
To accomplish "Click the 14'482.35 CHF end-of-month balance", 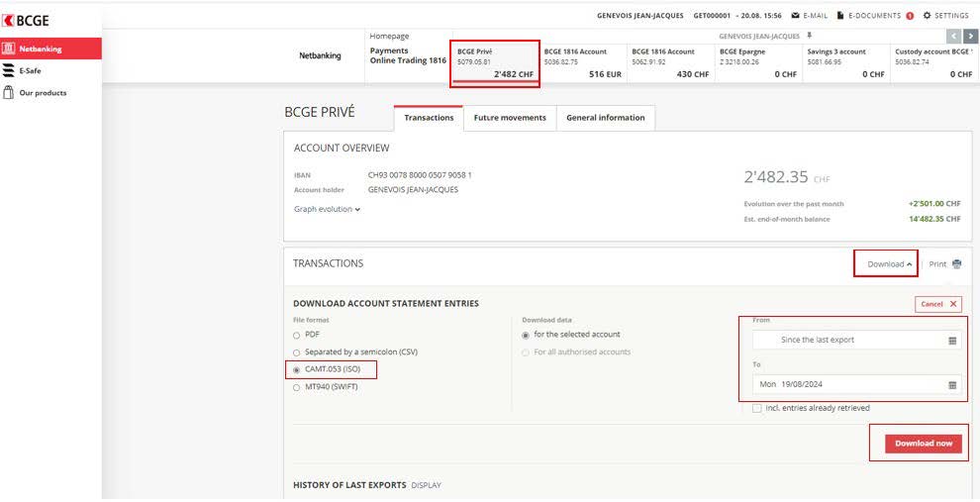I will point(934,220).
